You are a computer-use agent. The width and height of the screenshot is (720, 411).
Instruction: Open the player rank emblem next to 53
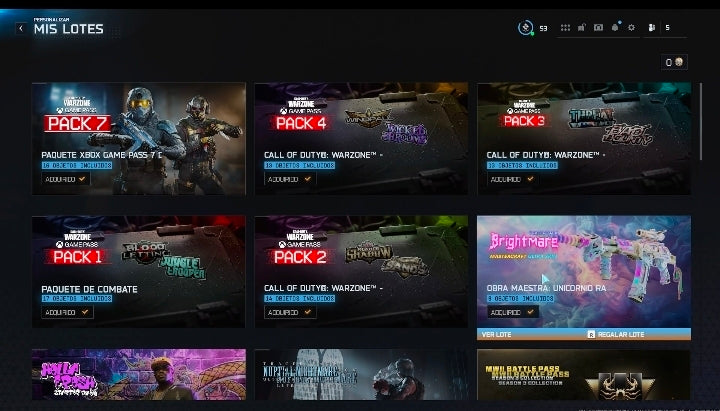[526, 28]
